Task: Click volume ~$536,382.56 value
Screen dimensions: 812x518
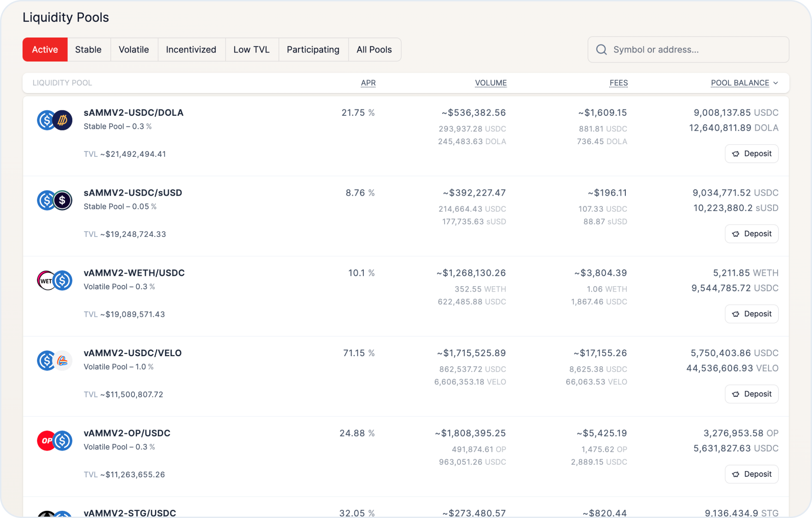Action: pyautogui.click(x=474, y=113)
